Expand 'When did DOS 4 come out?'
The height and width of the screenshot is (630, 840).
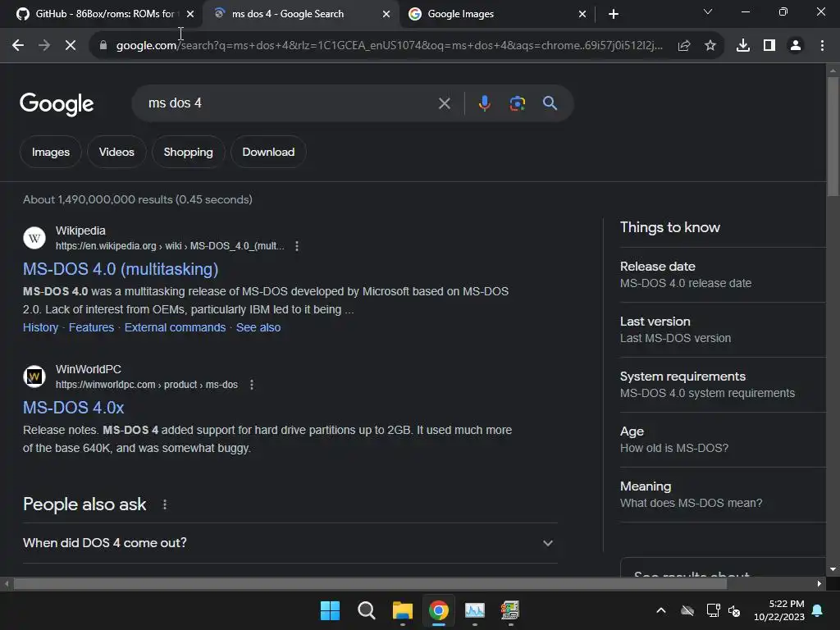click(290, 543)
